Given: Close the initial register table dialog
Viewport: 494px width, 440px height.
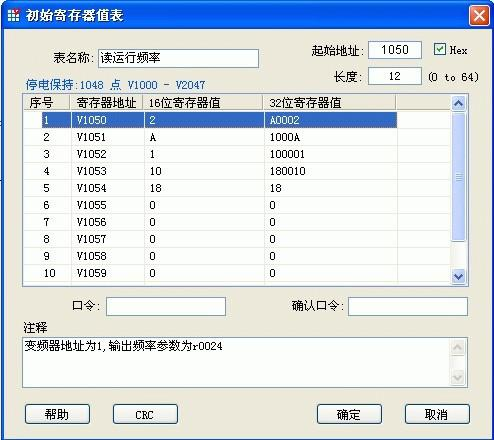Looking at the screenshot, I should point(479,15).
